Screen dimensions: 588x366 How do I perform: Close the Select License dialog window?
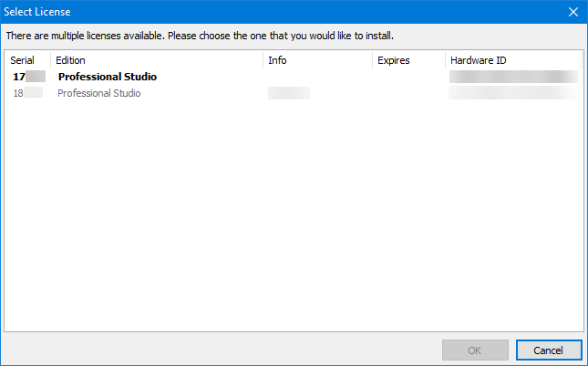click(573, 12)
